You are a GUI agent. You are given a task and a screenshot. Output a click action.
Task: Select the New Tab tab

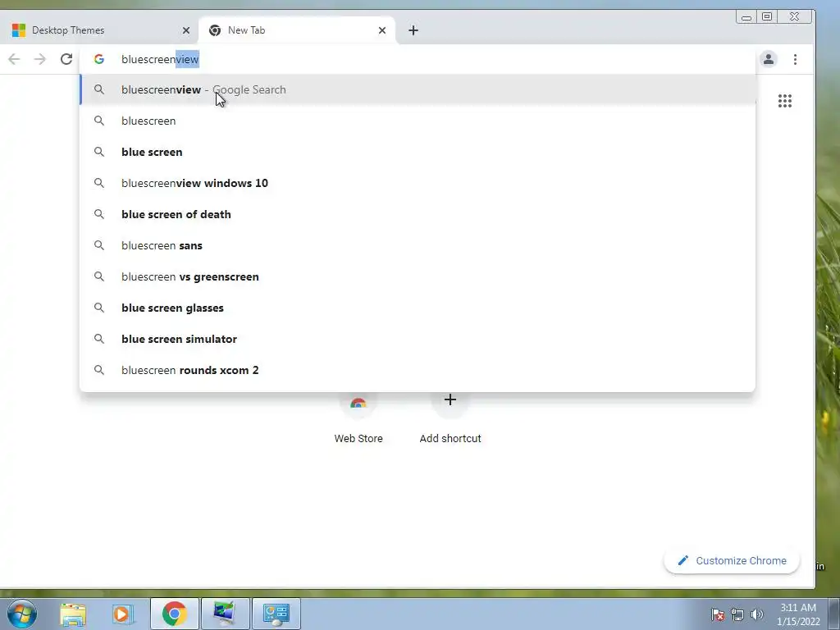(296, 30)
